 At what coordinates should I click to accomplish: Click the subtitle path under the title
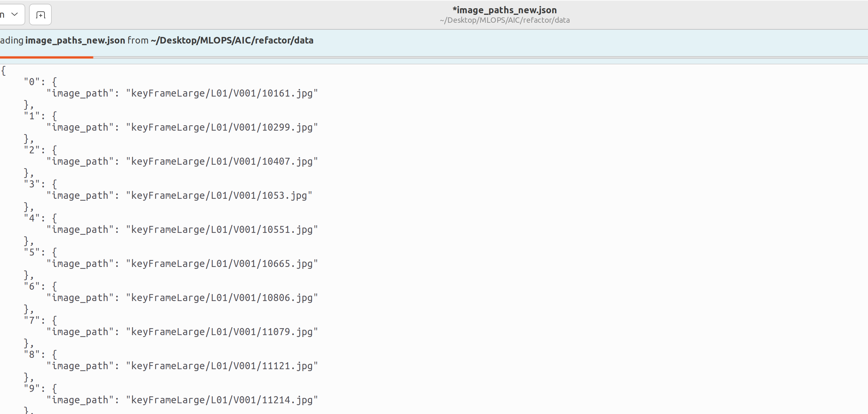pos(505,20)
